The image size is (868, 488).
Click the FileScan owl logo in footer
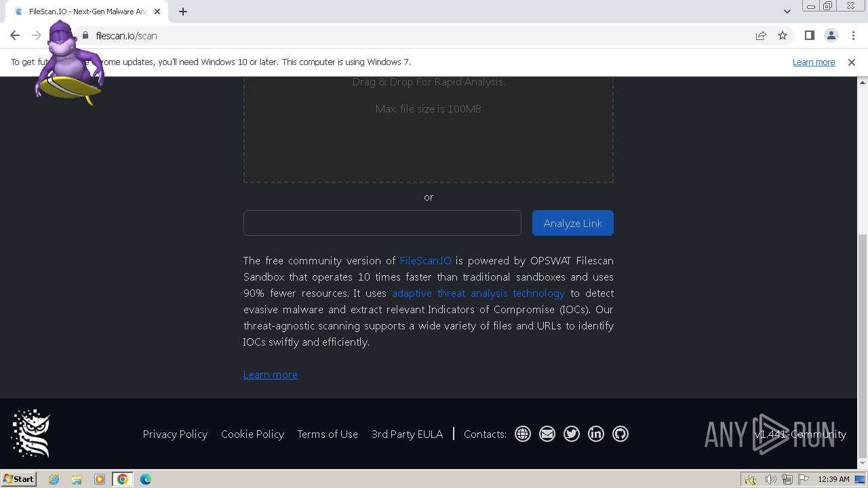point(31,434)
